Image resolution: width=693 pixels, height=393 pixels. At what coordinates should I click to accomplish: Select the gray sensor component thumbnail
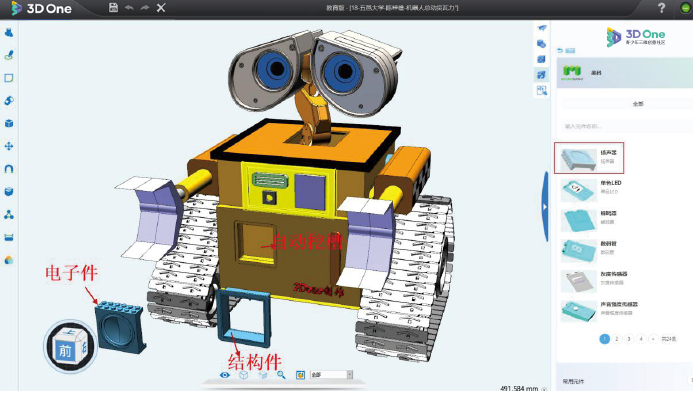[579, 280]
